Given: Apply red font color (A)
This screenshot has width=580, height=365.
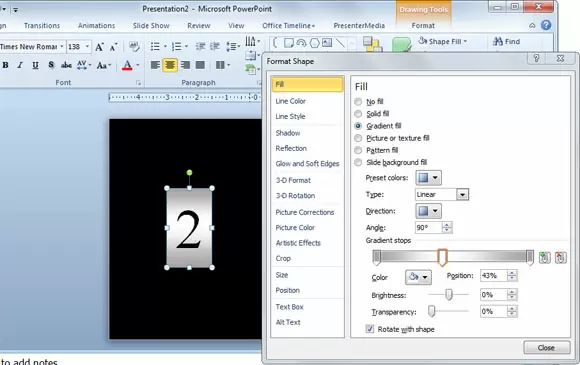Looking at the screenshot, I should click(x=127, y=65).
